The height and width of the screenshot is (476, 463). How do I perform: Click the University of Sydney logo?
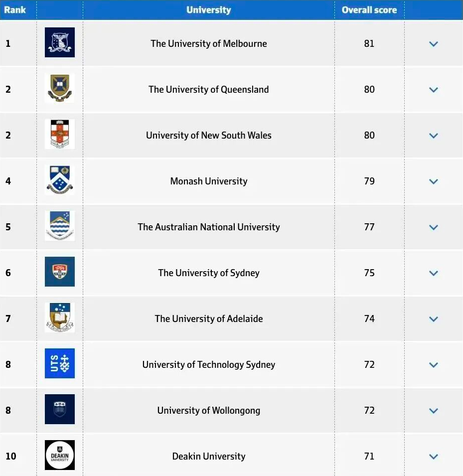pos(60,272)
